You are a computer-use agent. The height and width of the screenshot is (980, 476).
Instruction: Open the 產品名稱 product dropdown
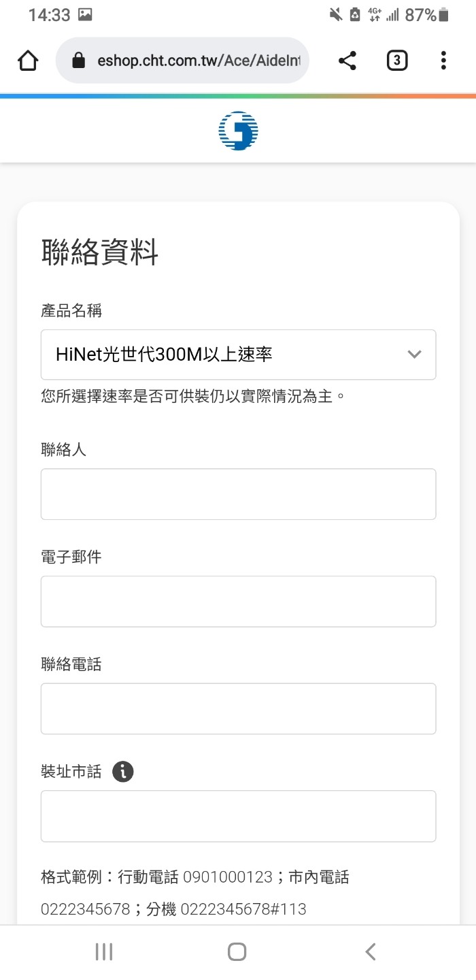(x=238, y=355)
